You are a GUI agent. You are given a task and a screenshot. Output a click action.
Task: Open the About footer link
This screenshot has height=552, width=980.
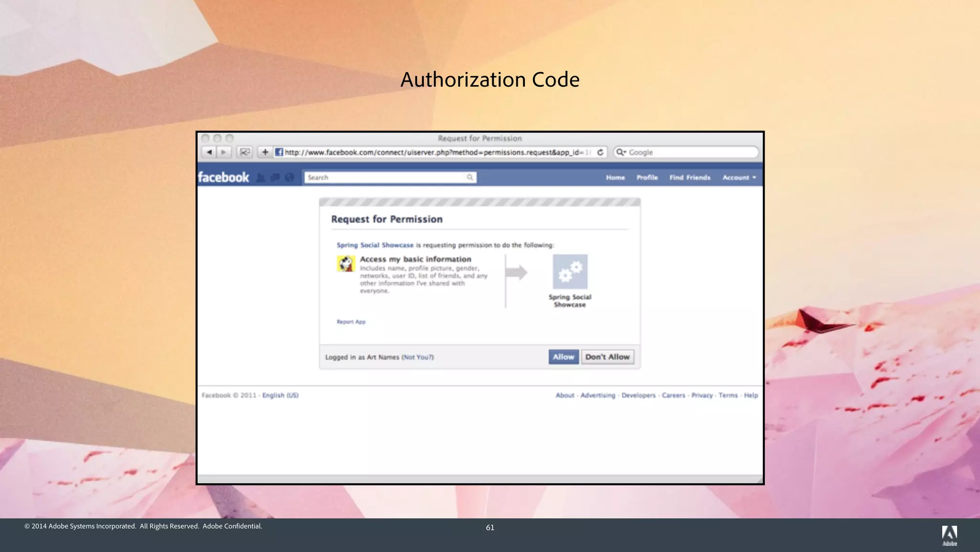(x=565, y=395)
